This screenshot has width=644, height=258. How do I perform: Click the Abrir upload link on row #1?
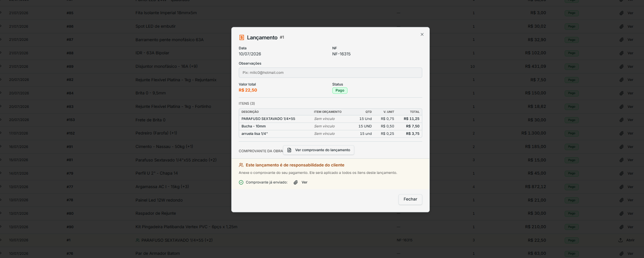click(x=626, y=240)
